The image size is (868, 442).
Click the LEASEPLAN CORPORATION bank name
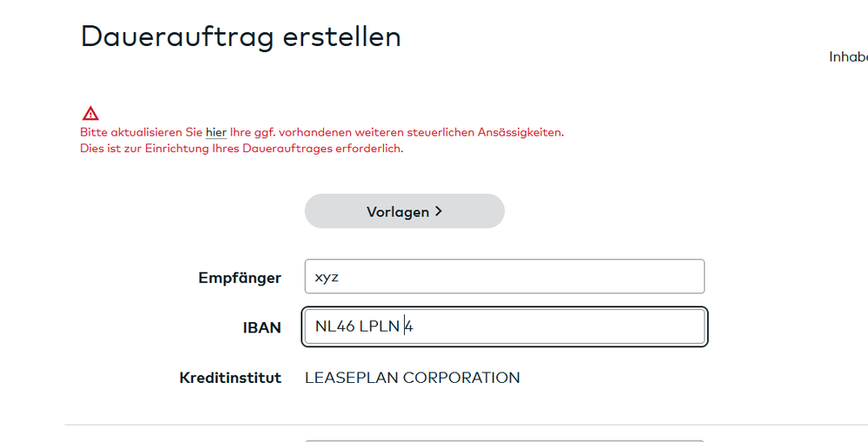[x=412, y=378]
